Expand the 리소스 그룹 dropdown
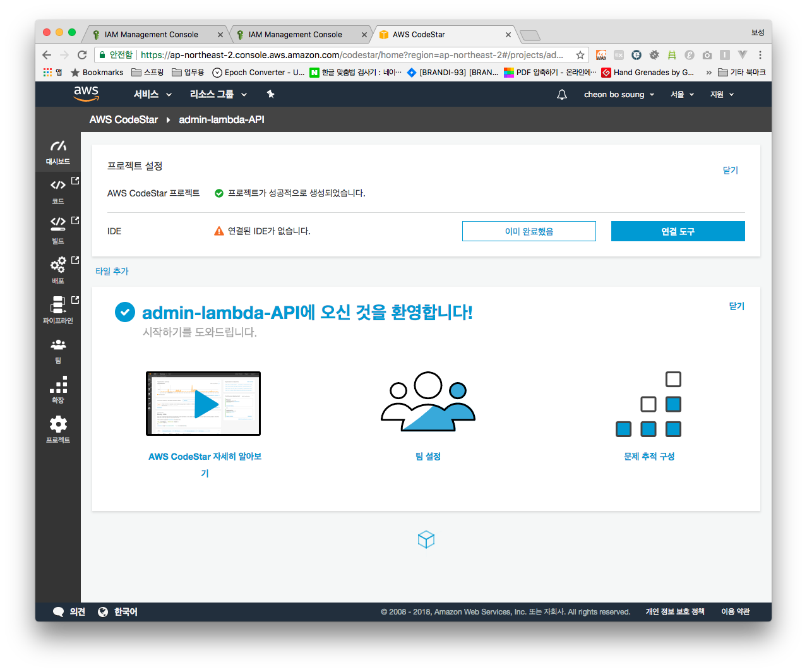The width and height of the screenshot is (807, 672). [x=218, y=95]
